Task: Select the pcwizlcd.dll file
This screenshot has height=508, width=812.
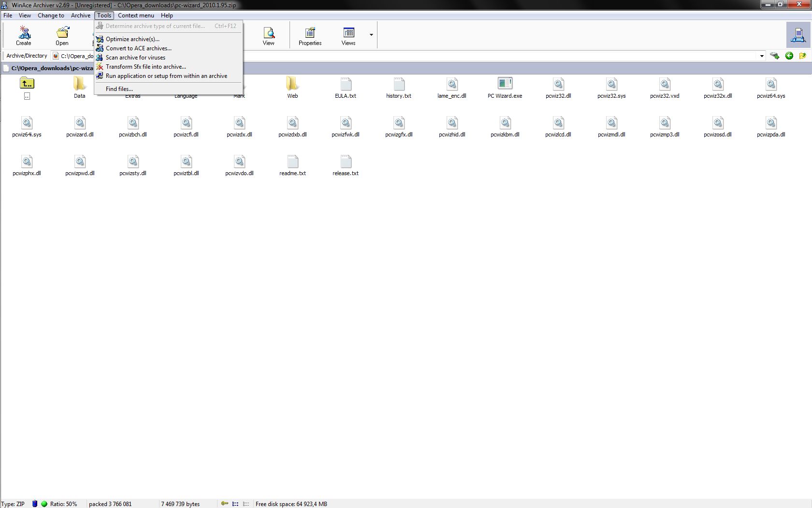Action: [x=558, y=127]
